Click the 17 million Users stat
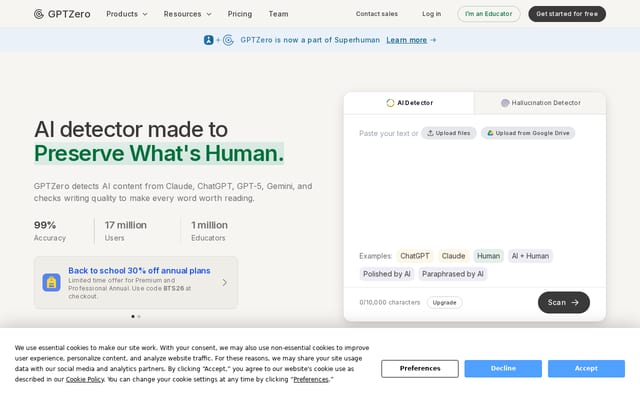Image resolution: width=640 pixels, height=400 pixels. (x=126, y=231)
